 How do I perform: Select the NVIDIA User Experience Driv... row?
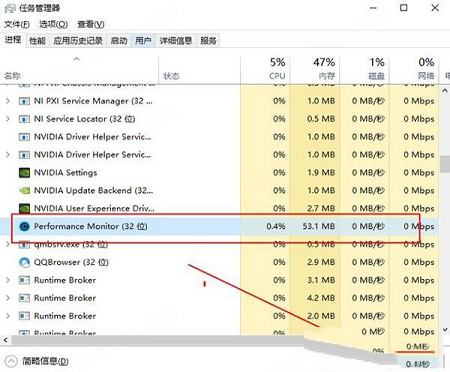(x=220, y=209)
